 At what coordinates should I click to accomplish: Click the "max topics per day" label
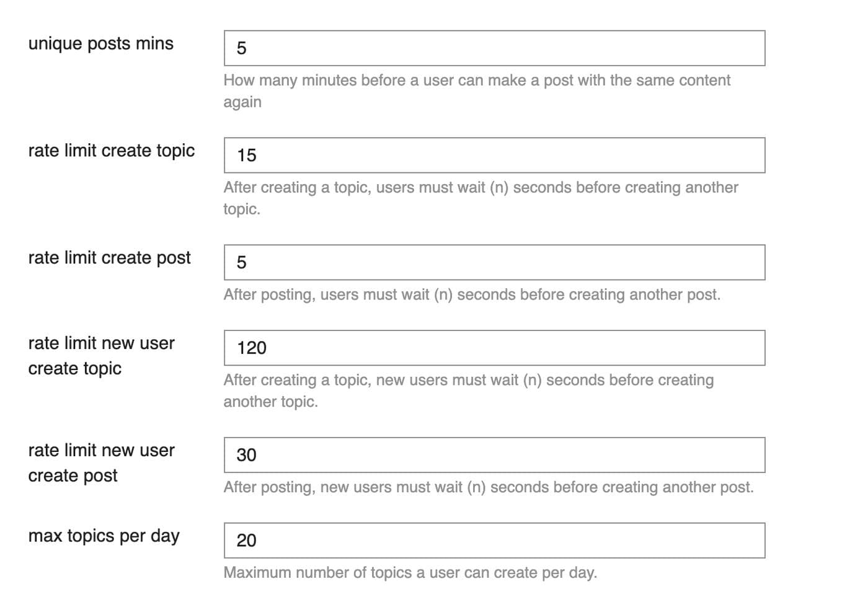point(104,536)
